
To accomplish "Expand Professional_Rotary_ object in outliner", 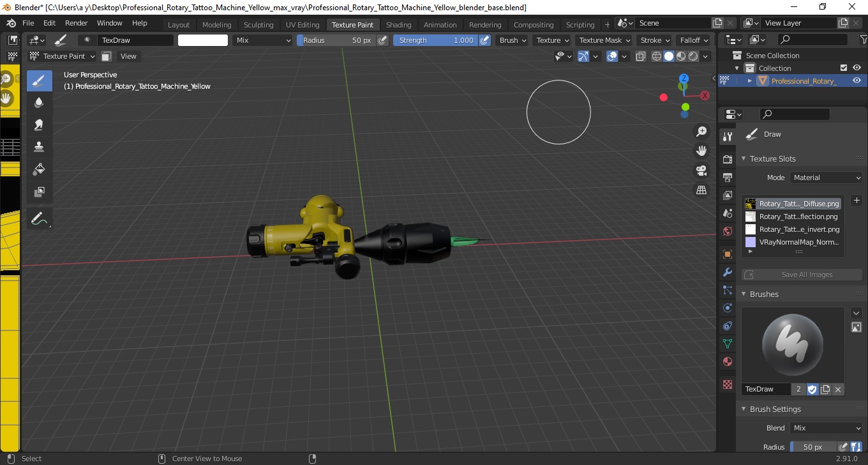I will (750, 81).
